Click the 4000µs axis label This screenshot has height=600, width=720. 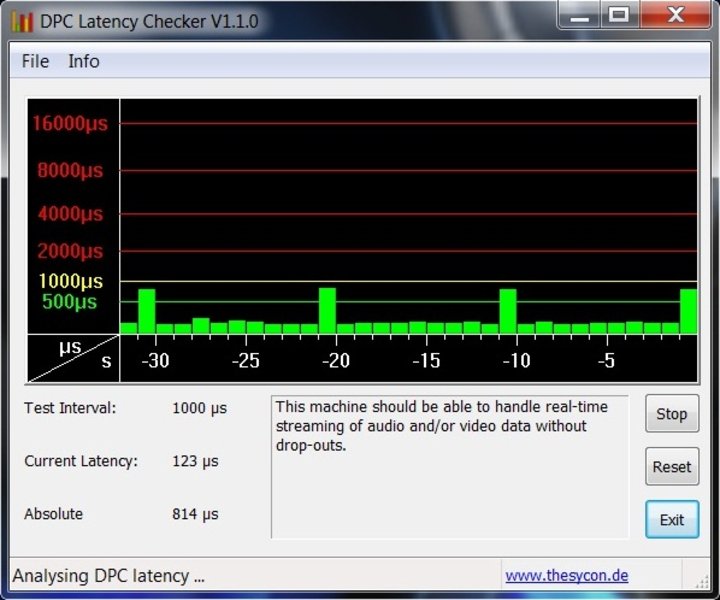coord(70,213)
